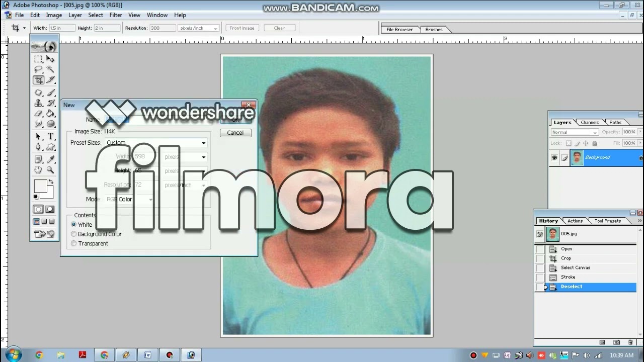The height and width of the screenshot is (362, 644).
Task: Open History panel options menu arrow
Action: coord(640,221)
